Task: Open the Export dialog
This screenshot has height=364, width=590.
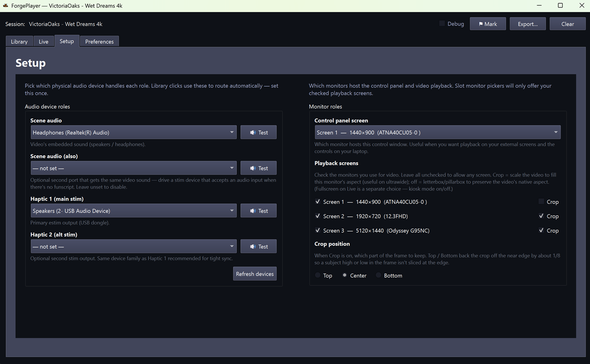Action: (x=527, y=24)
